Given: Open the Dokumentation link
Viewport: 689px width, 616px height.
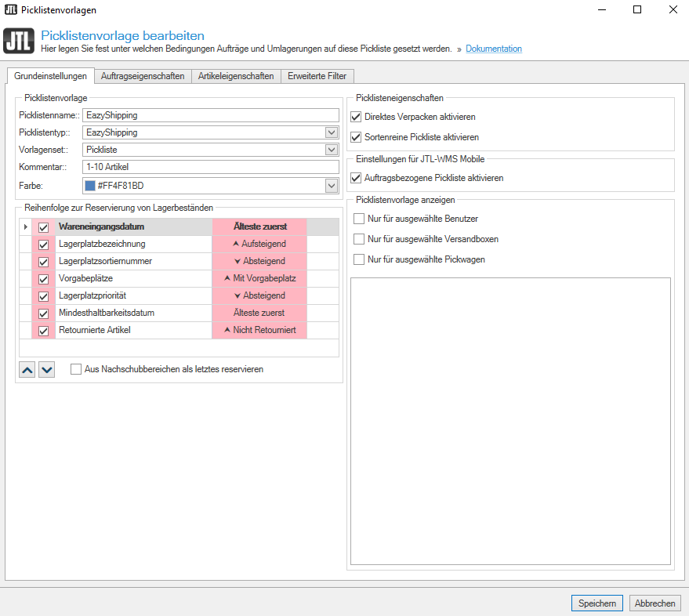Looking at the screenshot, I should [494, 49].
